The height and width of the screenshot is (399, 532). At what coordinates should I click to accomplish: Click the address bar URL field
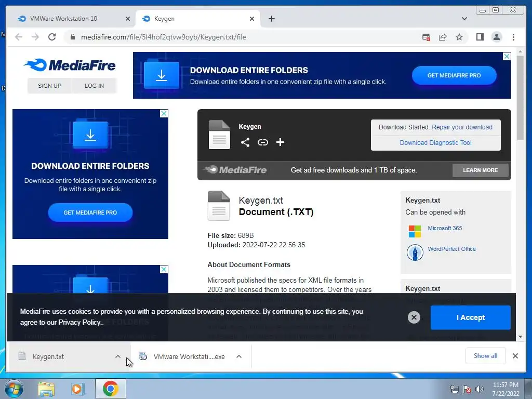tap(164, 37)
